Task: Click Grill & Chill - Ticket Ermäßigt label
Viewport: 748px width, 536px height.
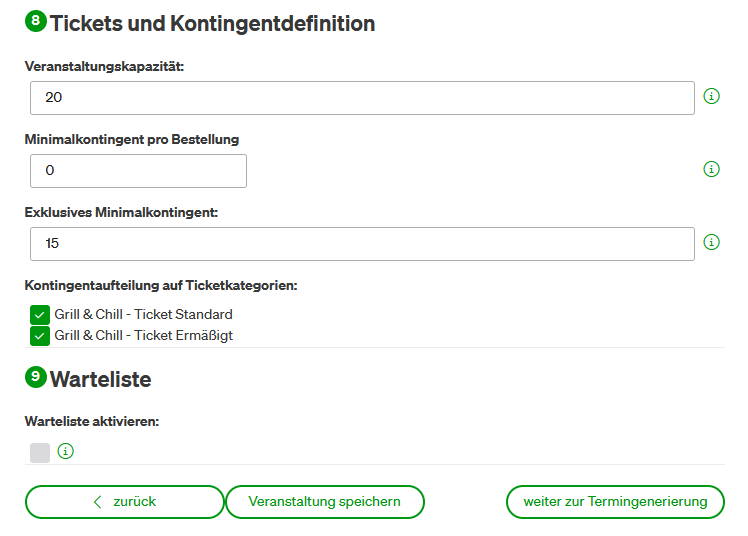Action: 144,336
